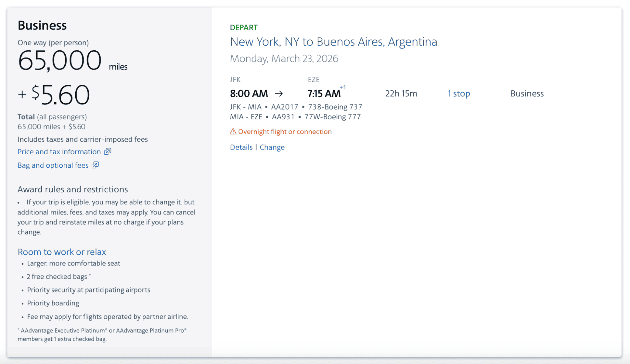This screenshot has height=364, width=630.
Task: Click the orange overnight flight warning triangle
Action: click(x=233, y=131)
